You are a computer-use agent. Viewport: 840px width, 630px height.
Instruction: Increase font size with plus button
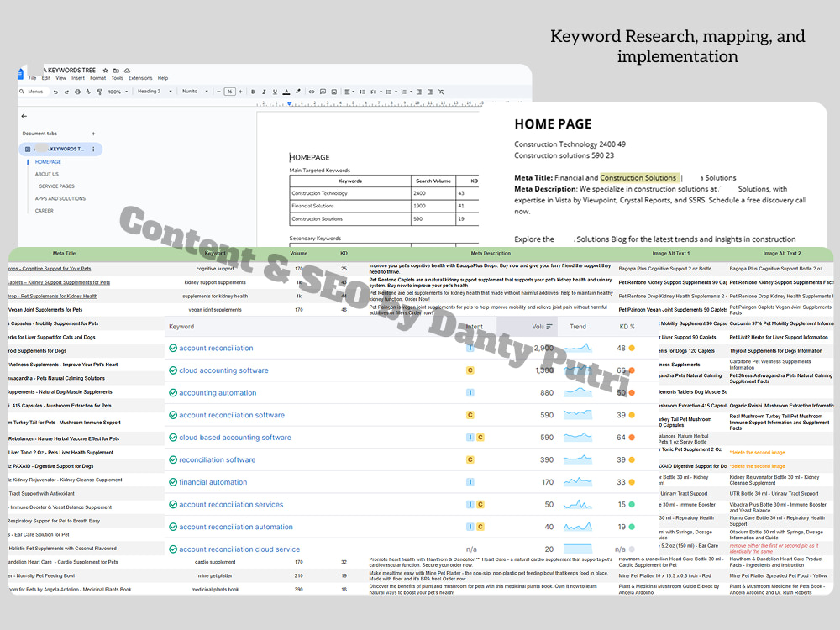point(240,92)
